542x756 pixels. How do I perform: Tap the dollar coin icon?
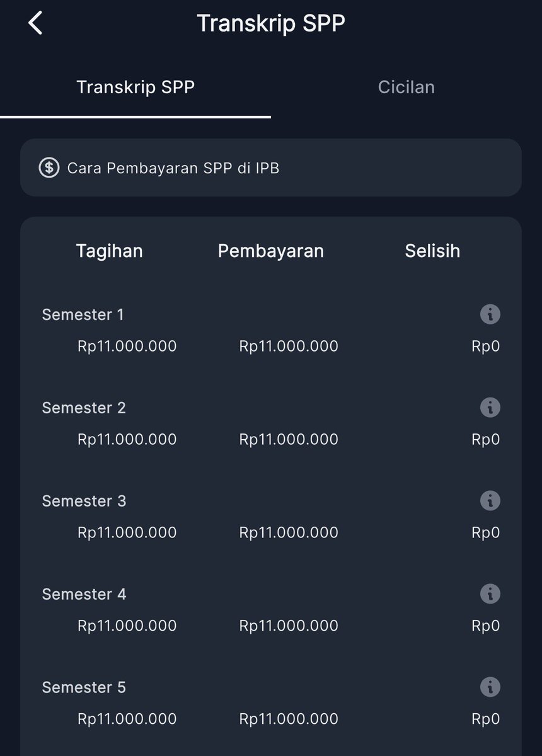tap(49, 168)
